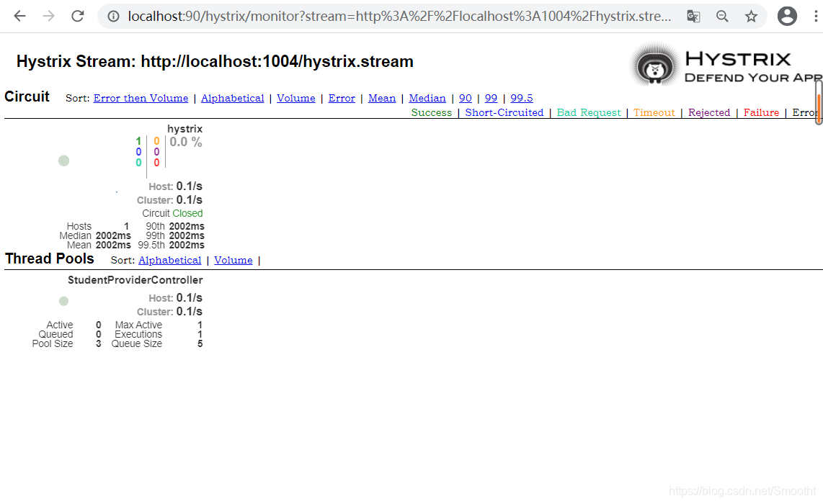823x504 pixels.
Task: Click the vertical scrollbar thumb
Action: coord(818,103)
